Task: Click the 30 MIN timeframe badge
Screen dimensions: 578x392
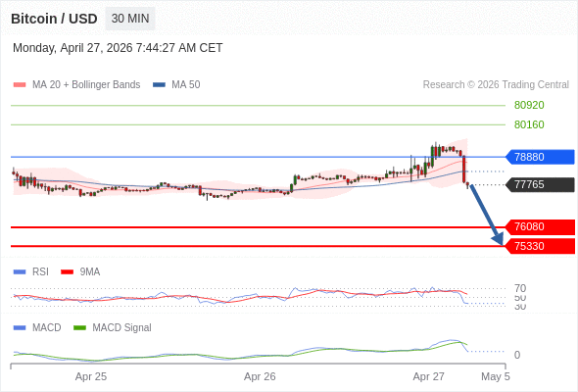Action: pos(130,19)
